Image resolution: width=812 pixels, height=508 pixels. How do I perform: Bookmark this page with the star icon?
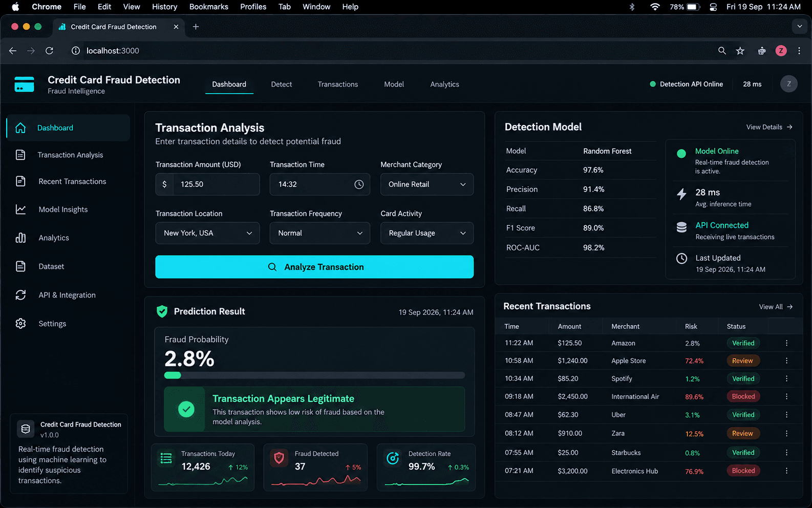click(x=740, y=51)
